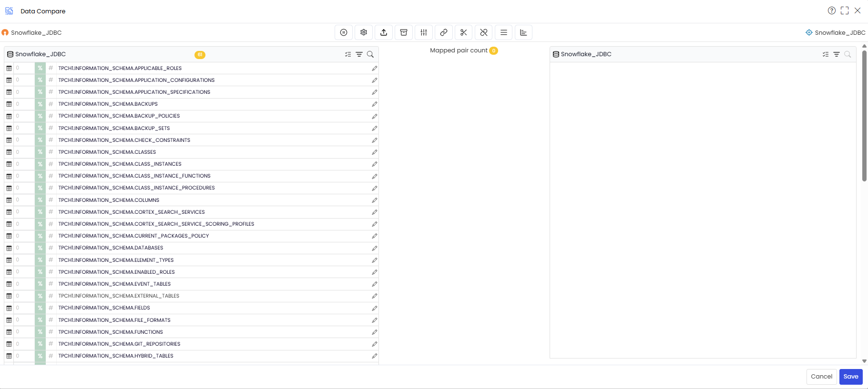Click the yellow 61 table count badge

[x=200, y=55]
